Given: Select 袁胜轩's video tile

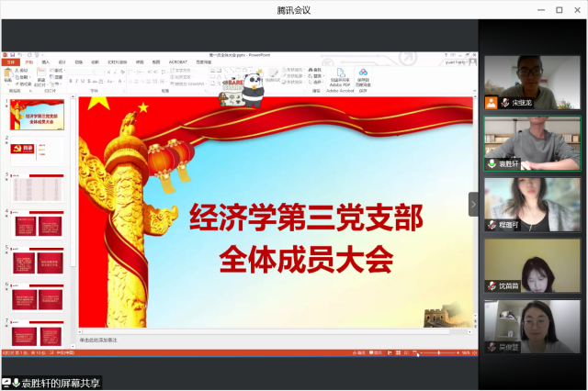Looking at the screenshot, I should pyautogui.click(x=529, y=144).
